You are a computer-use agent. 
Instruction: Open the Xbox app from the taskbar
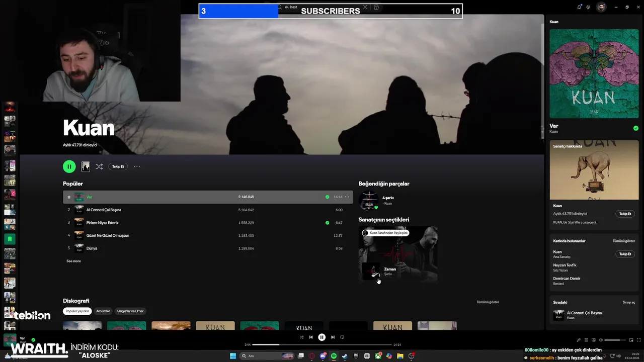[x=378, y=356]
